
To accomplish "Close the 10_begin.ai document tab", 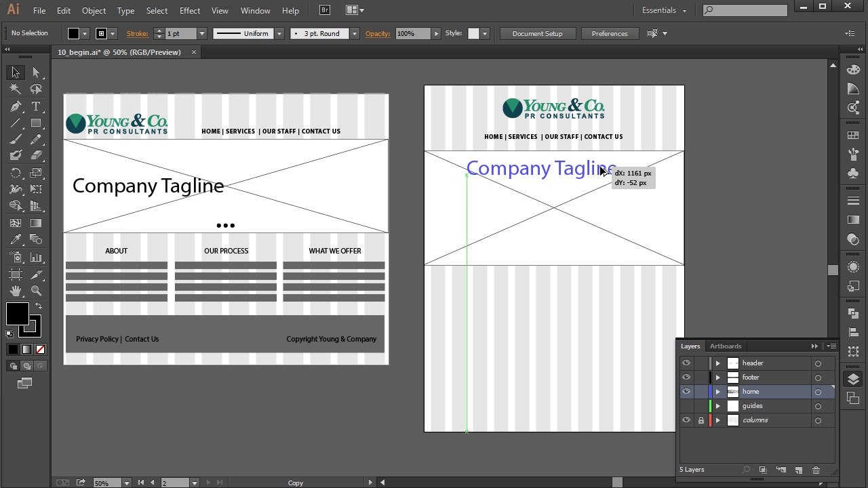I will [x=194, y=52].
